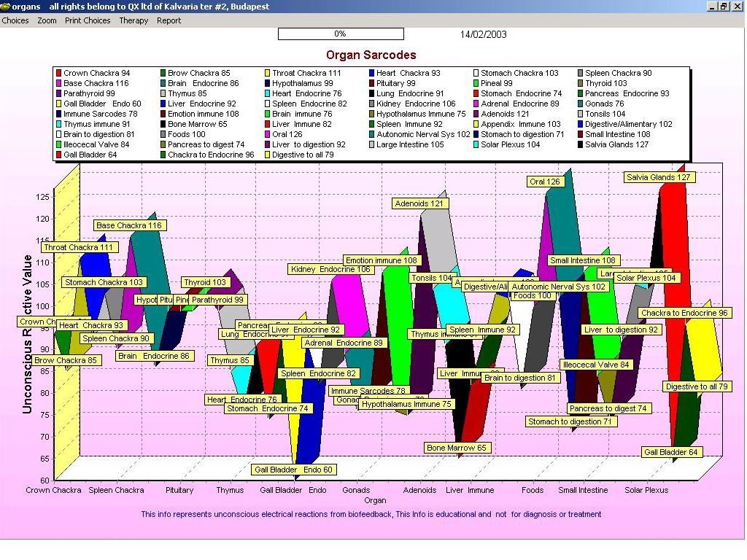Click the Unconscious Reactive Value y-axis title
Image resolution: width=747 pixels, height=560 pixels.
point(27,334)
